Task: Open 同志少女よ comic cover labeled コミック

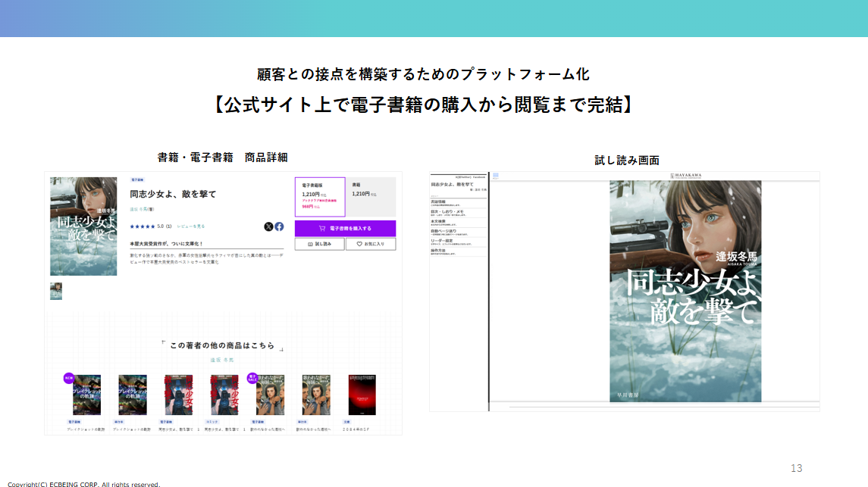Action: pyautogui.click(x=224, y=395)
